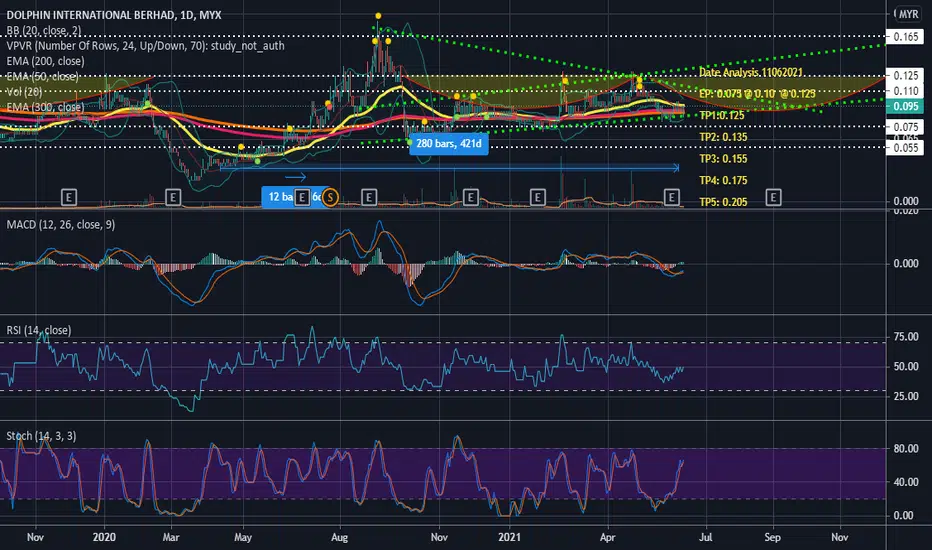This screenshot has height=550, width=932.
Task: Select the EMA (50, close) indicator
Action: tap(42, 77)
